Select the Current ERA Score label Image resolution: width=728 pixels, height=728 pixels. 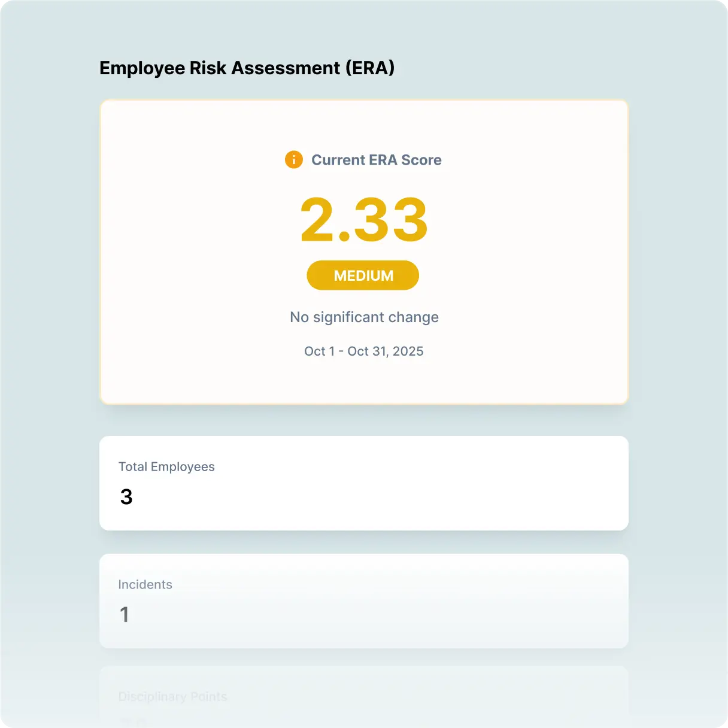coord(376,160)
